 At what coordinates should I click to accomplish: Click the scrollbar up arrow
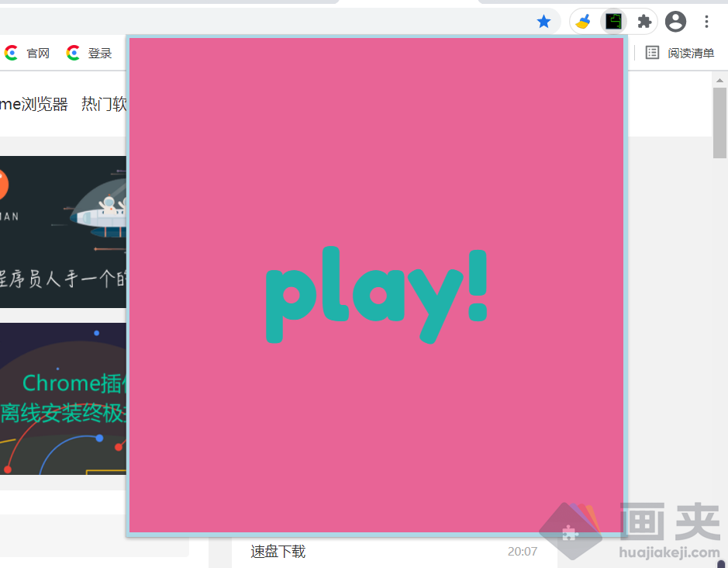click(x=719, y=81)
